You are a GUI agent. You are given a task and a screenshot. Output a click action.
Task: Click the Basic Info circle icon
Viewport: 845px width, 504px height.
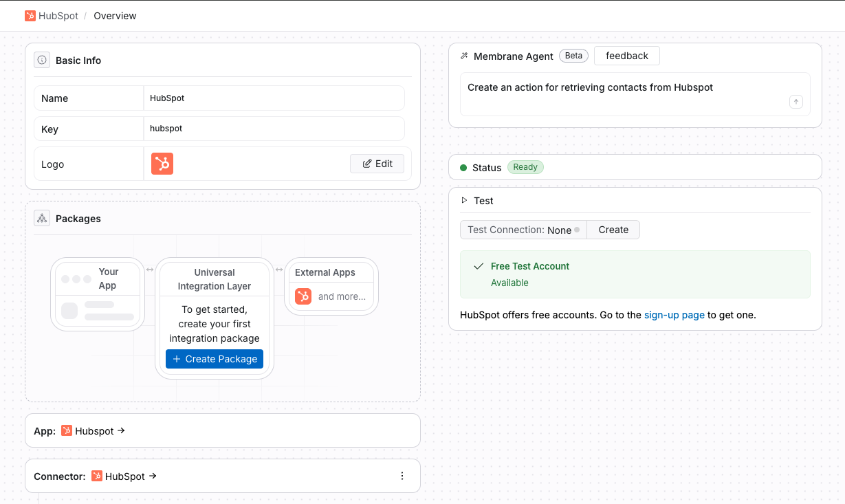[42, 61]
